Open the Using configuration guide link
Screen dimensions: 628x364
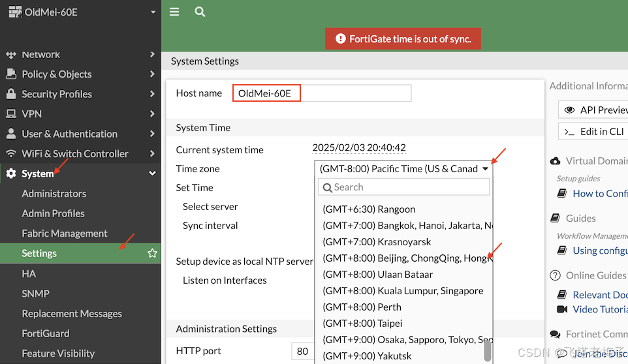coord(600,250)
